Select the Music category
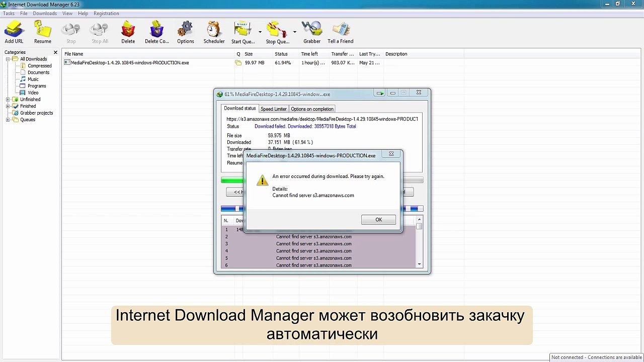 click(x=33, y=79)
